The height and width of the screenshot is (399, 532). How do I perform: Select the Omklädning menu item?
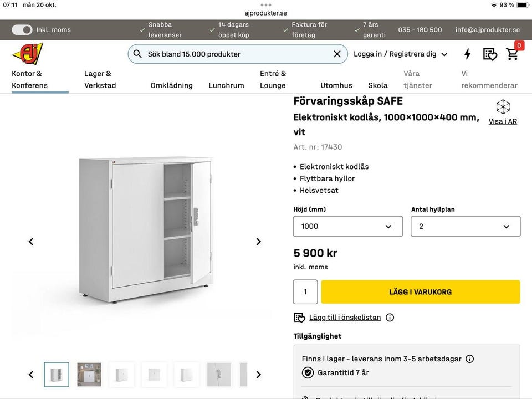172,85
